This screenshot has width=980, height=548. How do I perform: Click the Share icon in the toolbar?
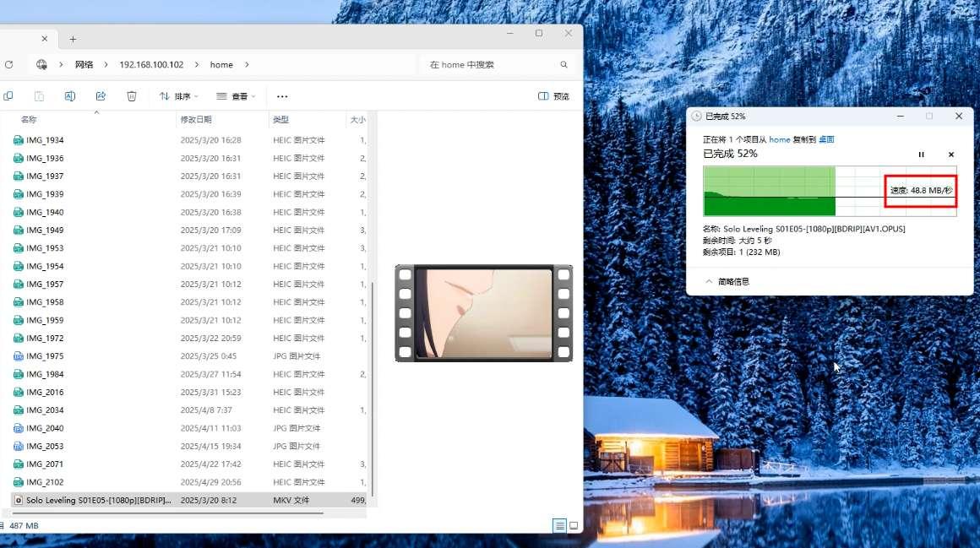[101, 95]
